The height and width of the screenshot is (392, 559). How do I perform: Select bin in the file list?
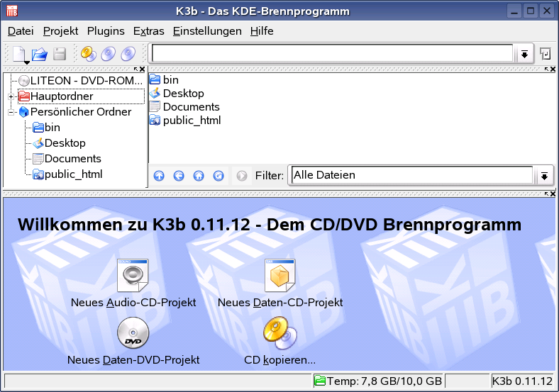(164, 80)
